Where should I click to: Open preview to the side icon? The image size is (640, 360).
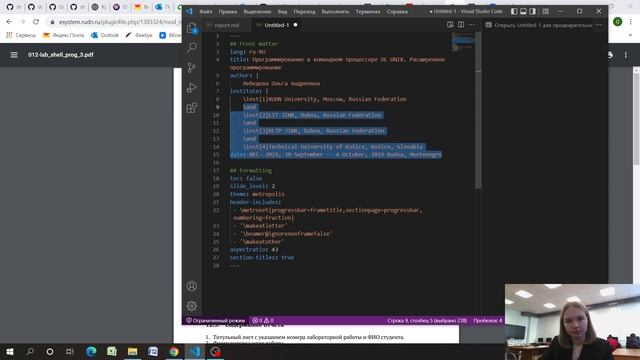click(x=450, y=25)
